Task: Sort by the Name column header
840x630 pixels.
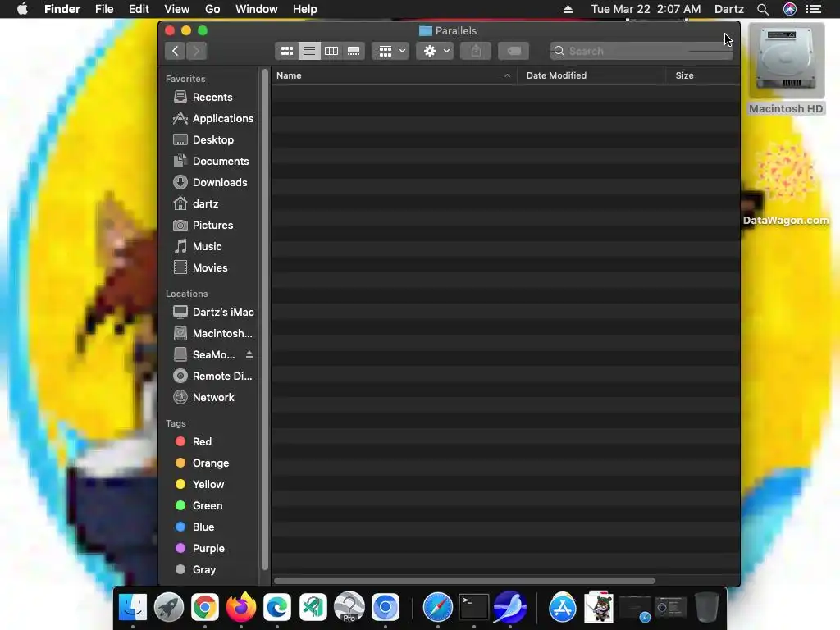Action: tap(394, 75)
